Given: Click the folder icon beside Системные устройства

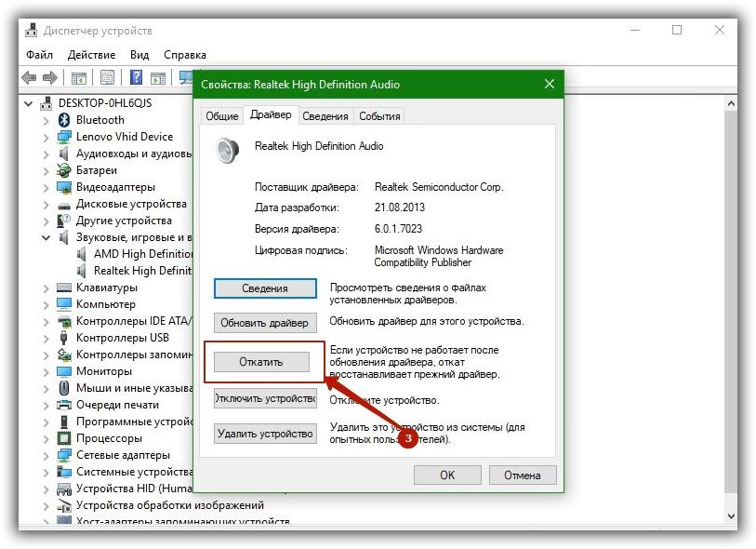Looking at the screenshot, I should click(63, 472).
